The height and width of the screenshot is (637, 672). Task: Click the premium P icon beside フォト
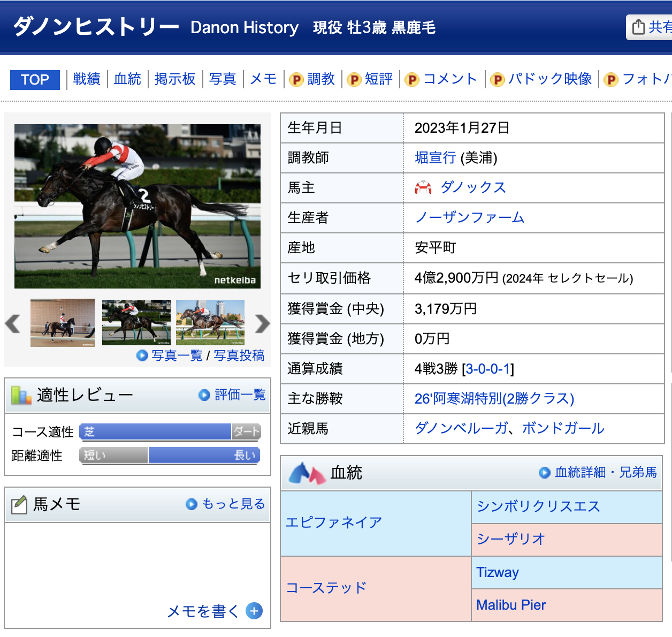(x=611, y=80)
